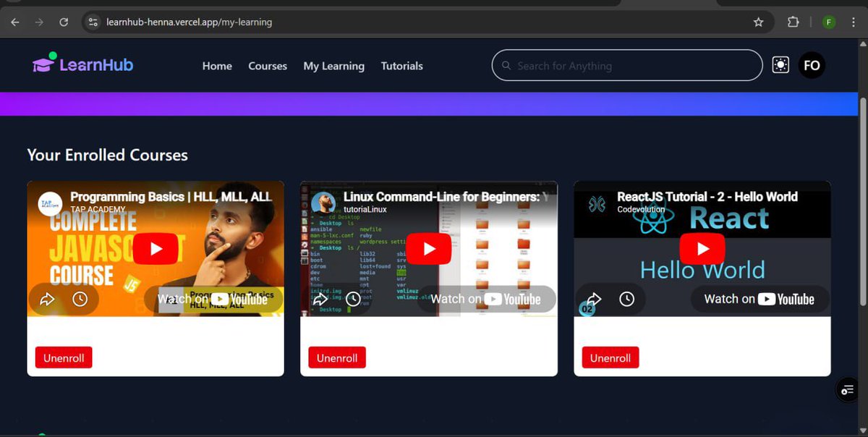Unenroll from the Linux Command-Line course

(337, 357)
